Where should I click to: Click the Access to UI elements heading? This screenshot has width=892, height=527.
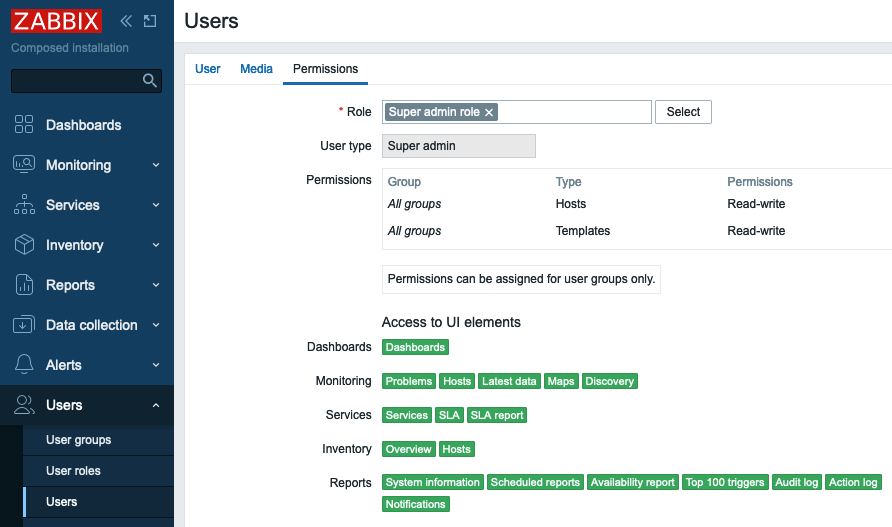point(451,322)
